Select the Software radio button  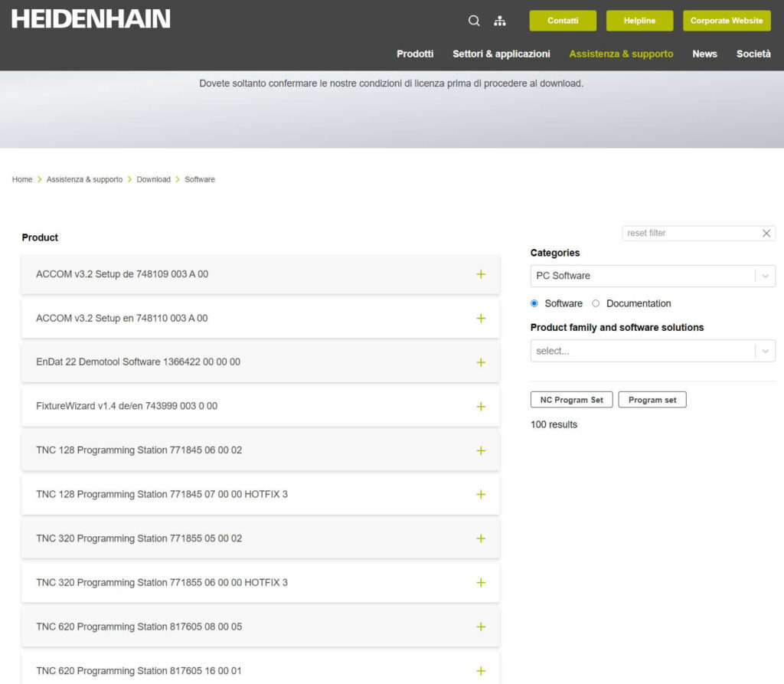[534, 303]
